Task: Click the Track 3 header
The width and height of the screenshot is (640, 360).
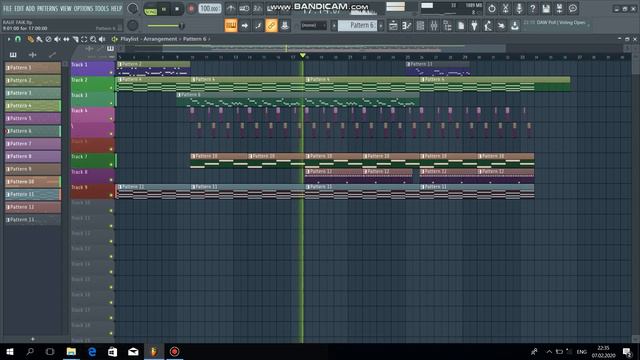Action: click(x=93, y=99)
